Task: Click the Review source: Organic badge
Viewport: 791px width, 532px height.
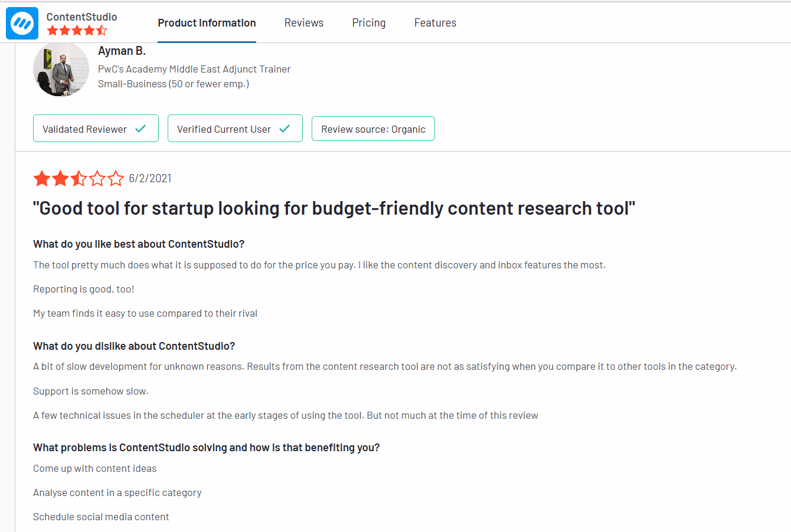Action: click(373, 128)
